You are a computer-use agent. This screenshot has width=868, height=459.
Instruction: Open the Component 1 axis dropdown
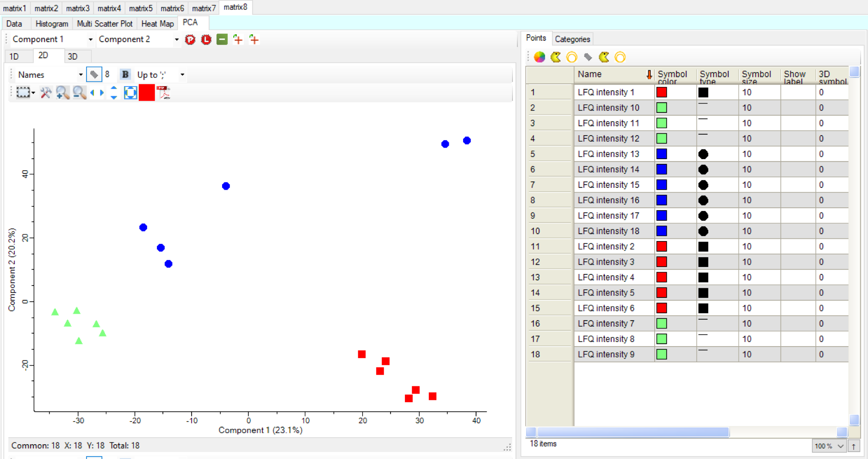(90, 40)
